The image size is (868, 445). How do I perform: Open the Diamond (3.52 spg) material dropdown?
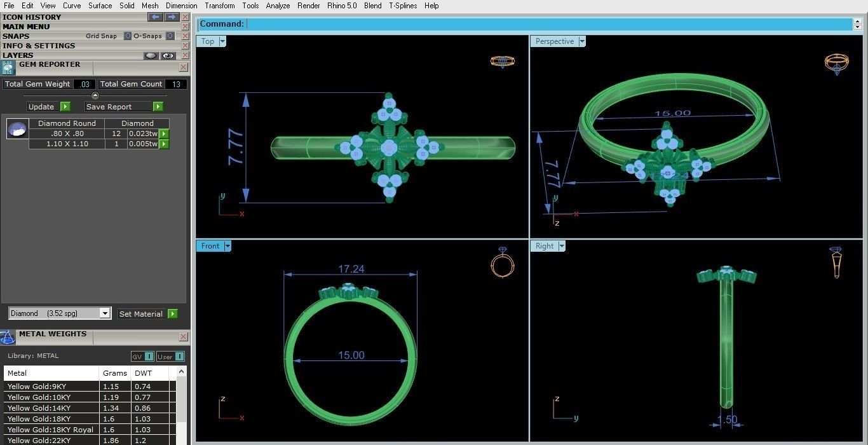(x=105, y=313)
